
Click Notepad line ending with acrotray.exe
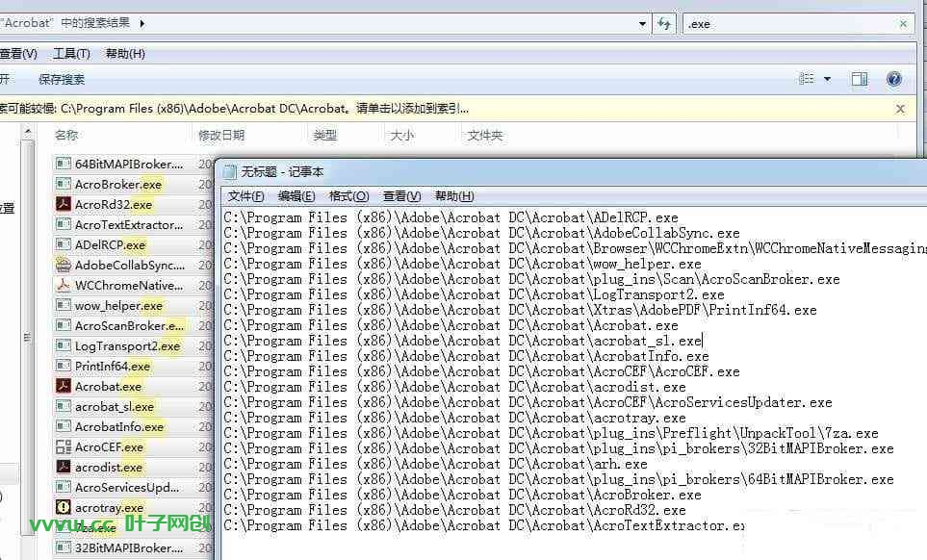point(454,418)
